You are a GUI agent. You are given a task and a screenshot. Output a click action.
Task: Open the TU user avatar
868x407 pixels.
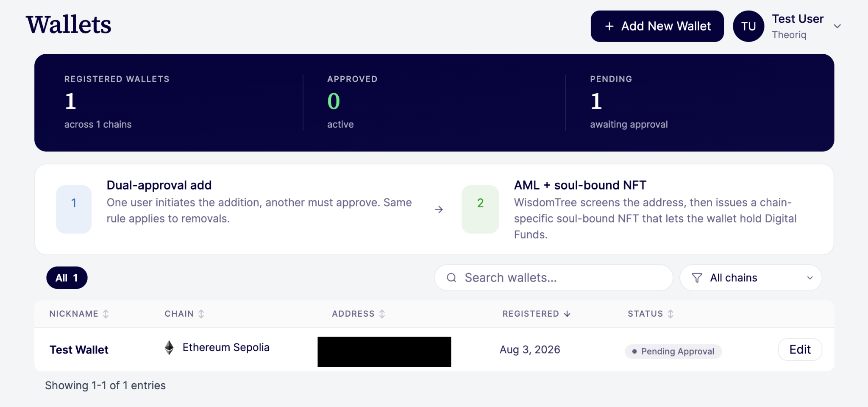pyautogui.click(x=748, y=26)
